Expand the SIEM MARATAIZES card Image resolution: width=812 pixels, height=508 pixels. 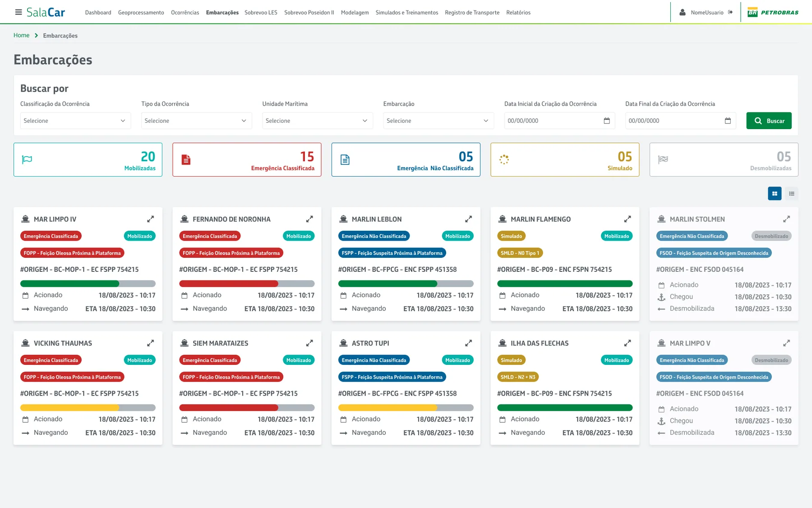(x=309, y=343)
